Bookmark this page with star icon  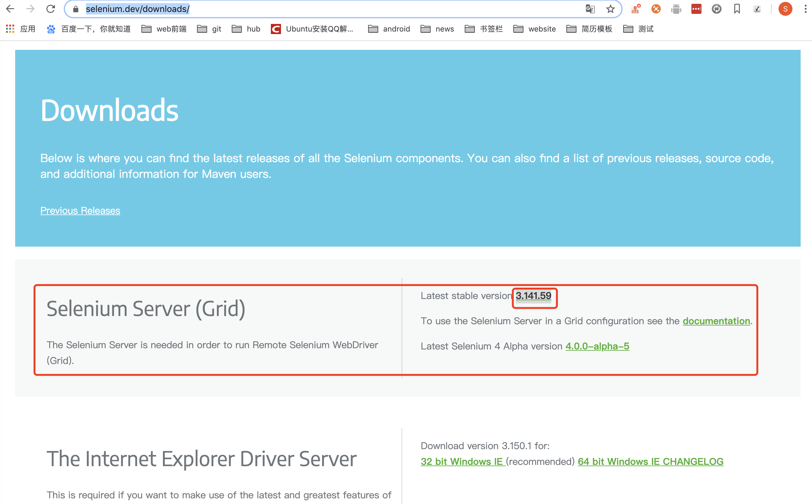[610, 9]
